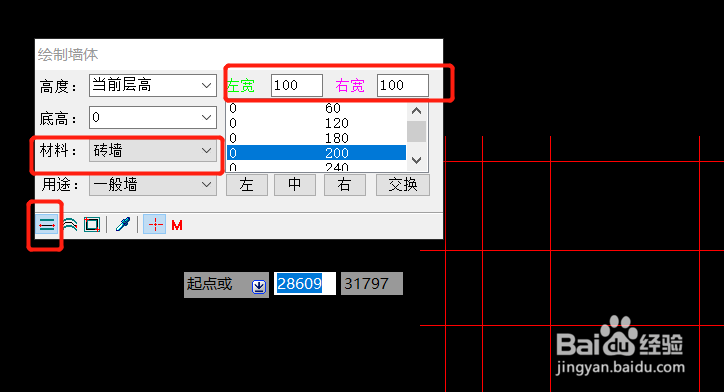The image size is (724, 392).
Task: Click the red M template icon
Action: (177, 225)
